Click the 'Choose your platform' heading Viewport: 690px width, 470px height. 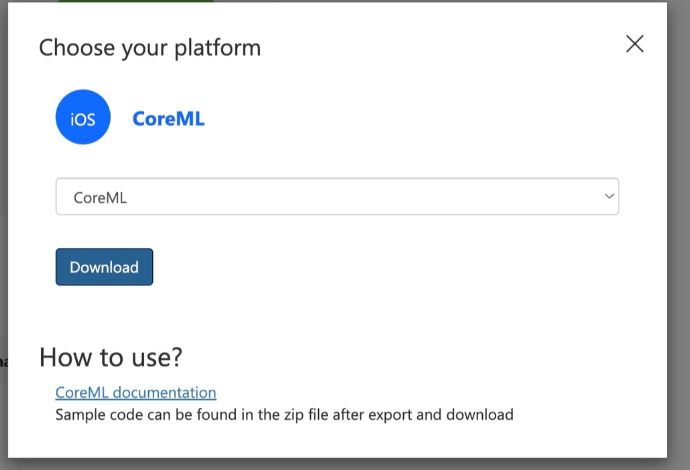[150, 47]
